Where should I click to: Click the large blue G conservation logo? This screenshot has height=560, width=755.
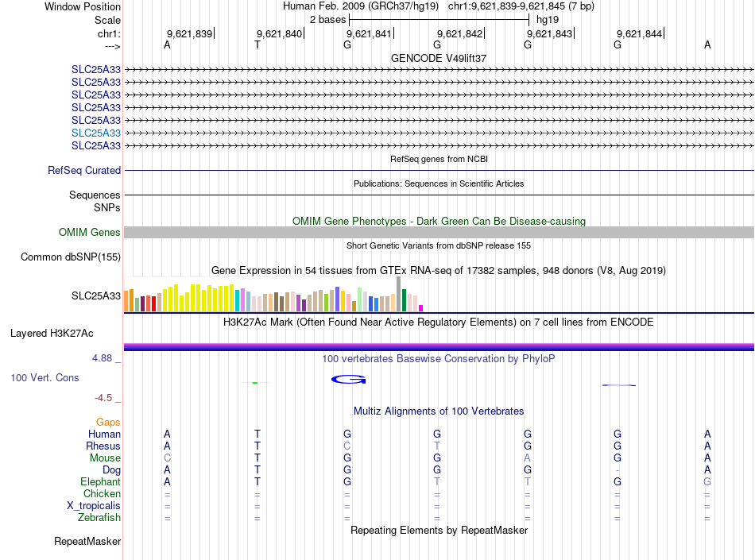pos(349,380)
